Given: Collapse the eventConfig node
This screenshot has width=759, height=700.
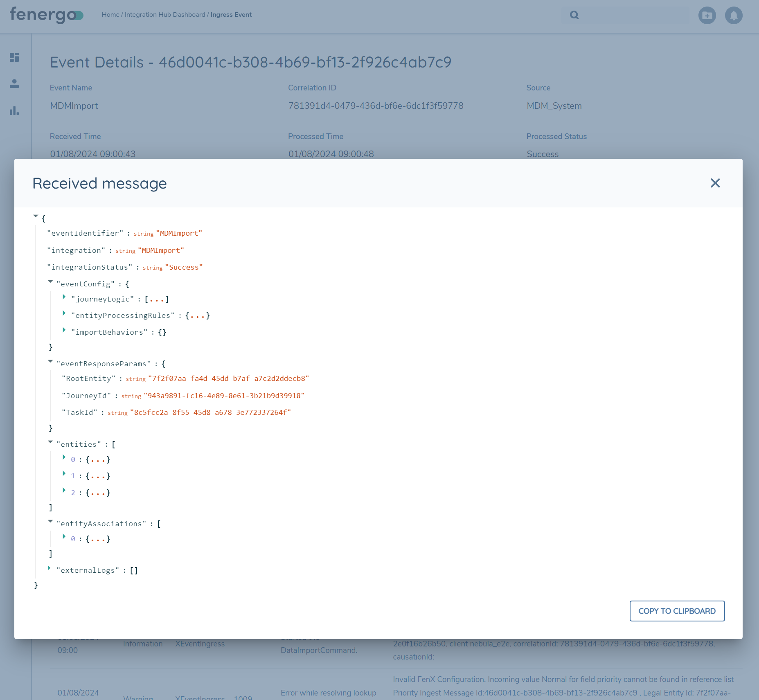Looking at the screenshot, I should pos(50,281).
